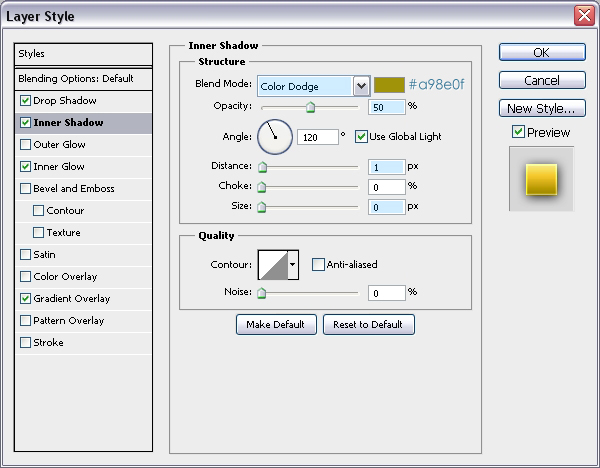
Task: Click the Angle dial control
Action: (x=275, y=136)
